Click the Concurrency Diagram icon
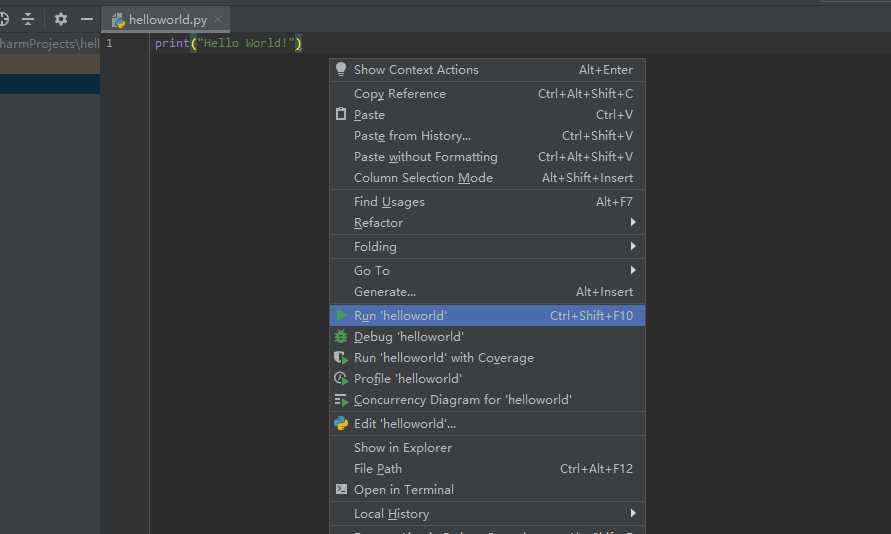The height and width of the screenshot is (534, 891). (341, 400)
